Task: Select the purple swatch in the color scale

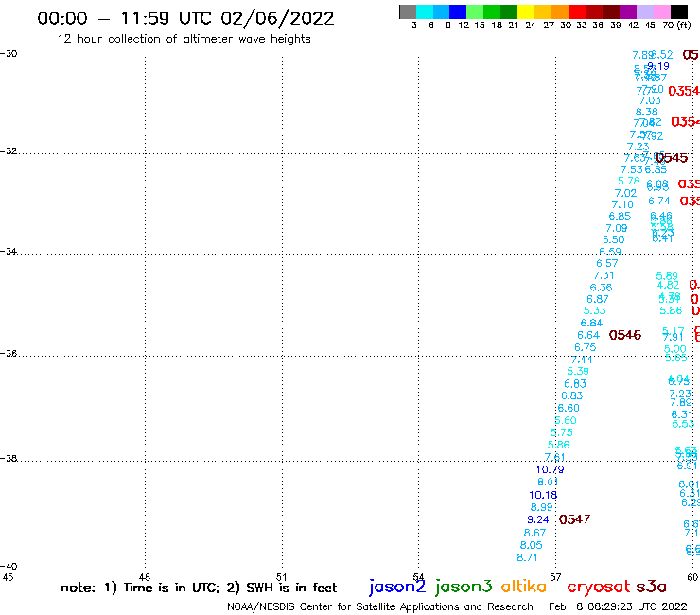Action: [x=628, y=11]
